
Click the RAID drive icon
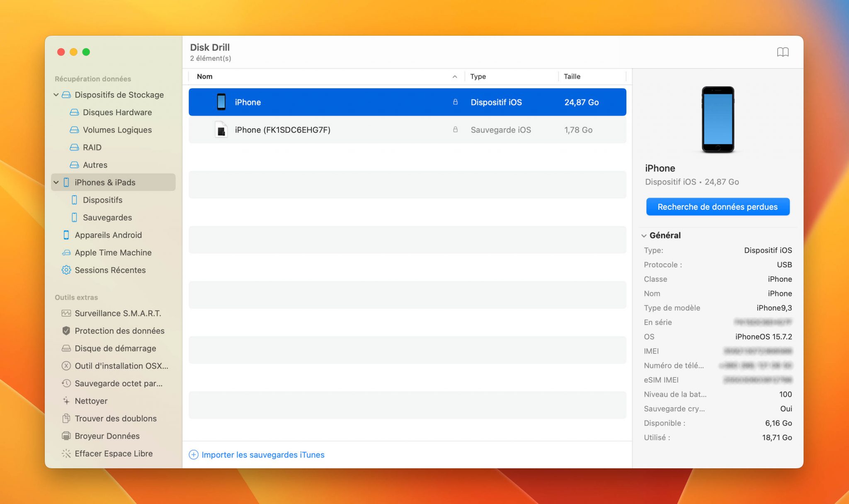tap(74, 148)
